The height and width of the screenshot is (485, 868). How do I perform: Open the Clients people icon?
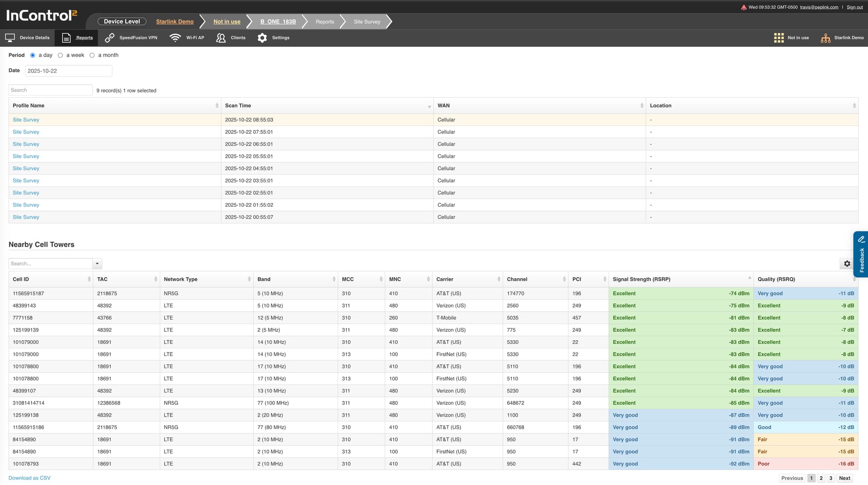(x=221, y=38)
